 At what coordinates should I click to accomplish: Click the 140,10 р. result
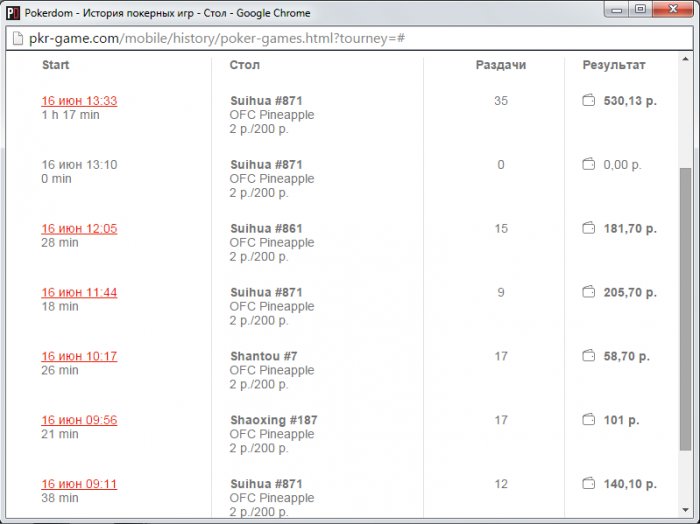pyautogui.click(x=630, y=484)
